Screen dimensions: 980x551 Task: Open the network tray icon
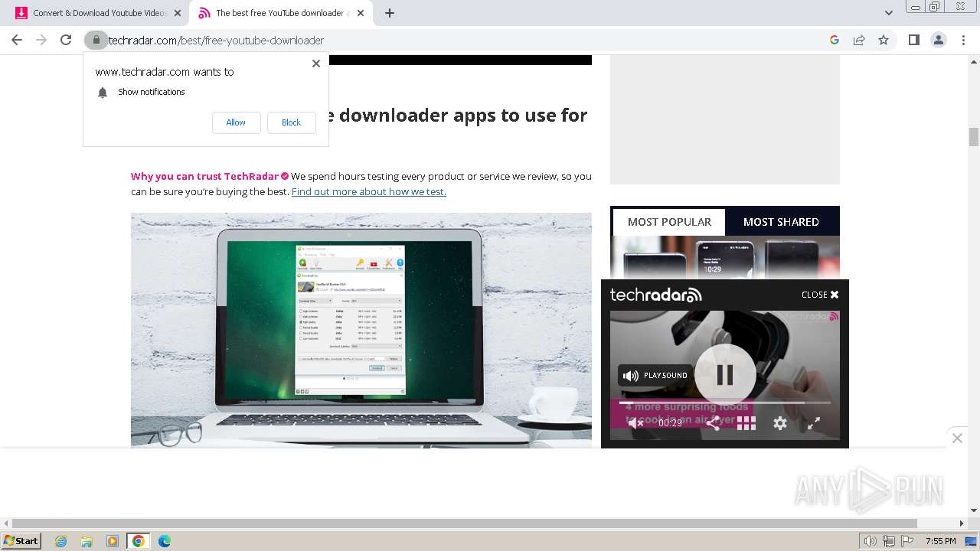tap(888, 541)
